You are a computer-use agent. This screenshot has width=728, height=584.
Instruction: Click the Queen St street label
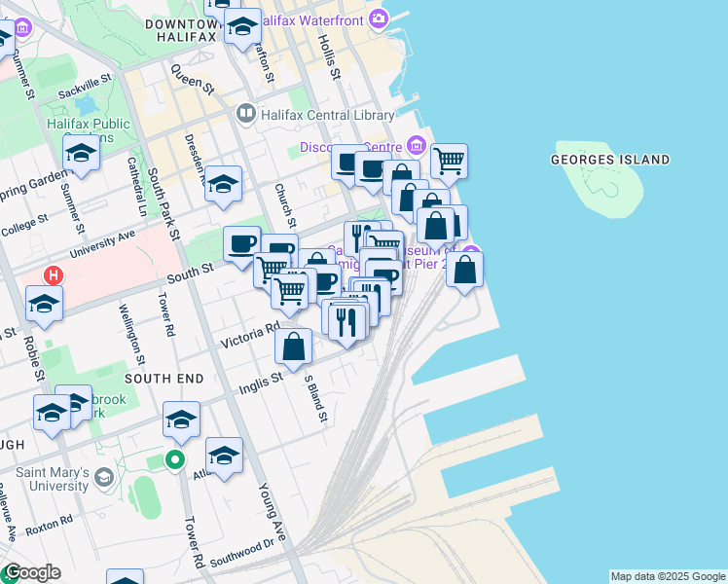point(193,80)
